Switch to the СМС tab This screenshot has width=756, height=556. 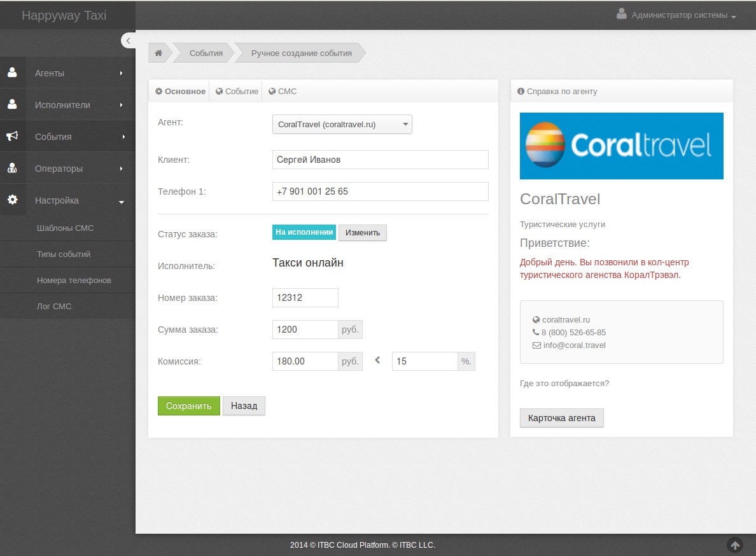click(x=283, y=91)
